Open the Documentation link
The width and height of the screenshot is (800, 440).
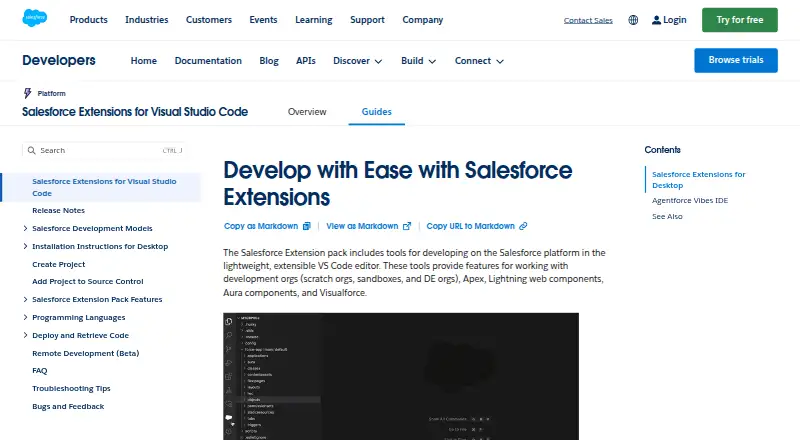tap(208, 61)
